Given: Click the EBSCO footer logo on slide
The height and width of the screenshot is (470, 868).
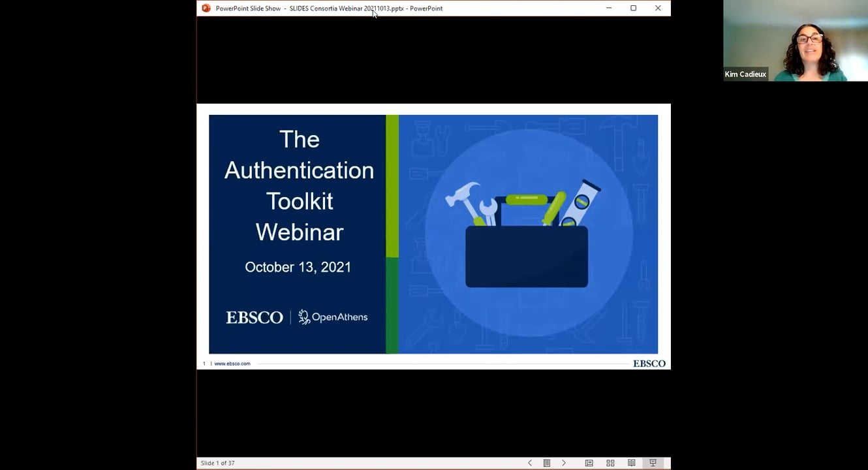Looking at the screenshot, I should 649,364.
